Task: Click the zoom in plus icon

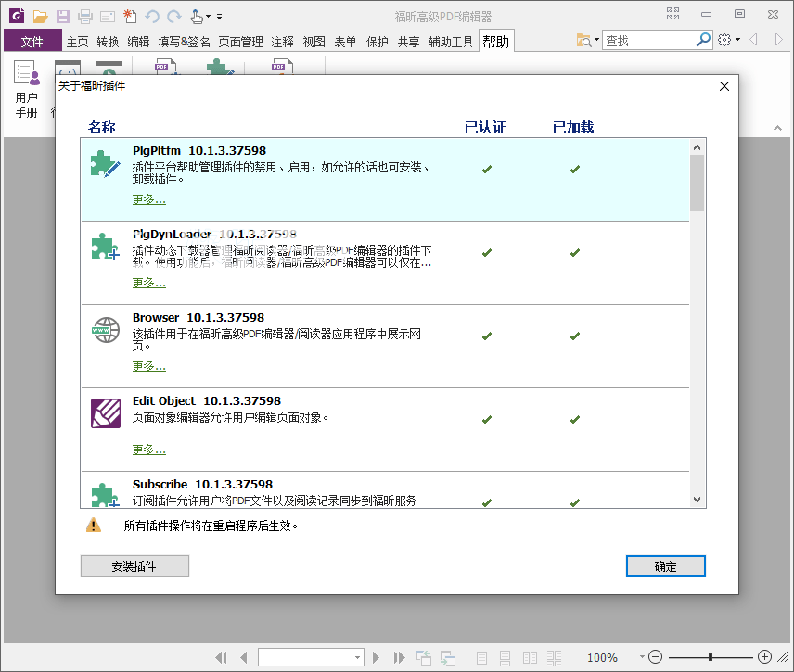Action: click(765, 657)
